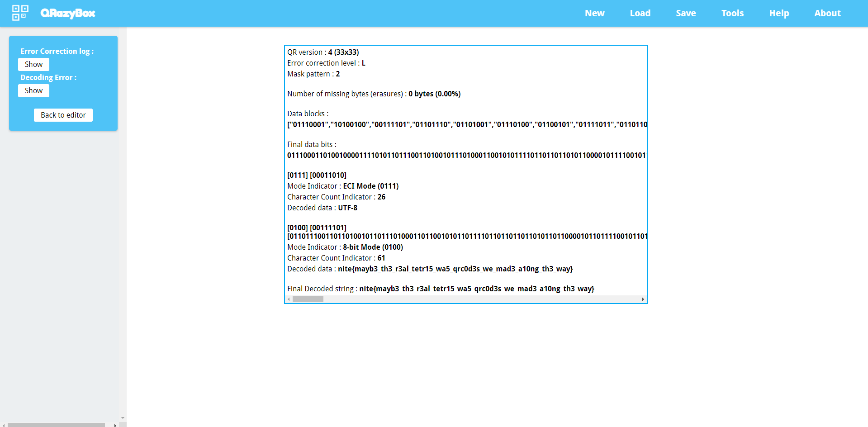This screenshot has height=427, width=868.
Task: Click the sidebar scroll-down arrow
Action: [x=123, y=418]
